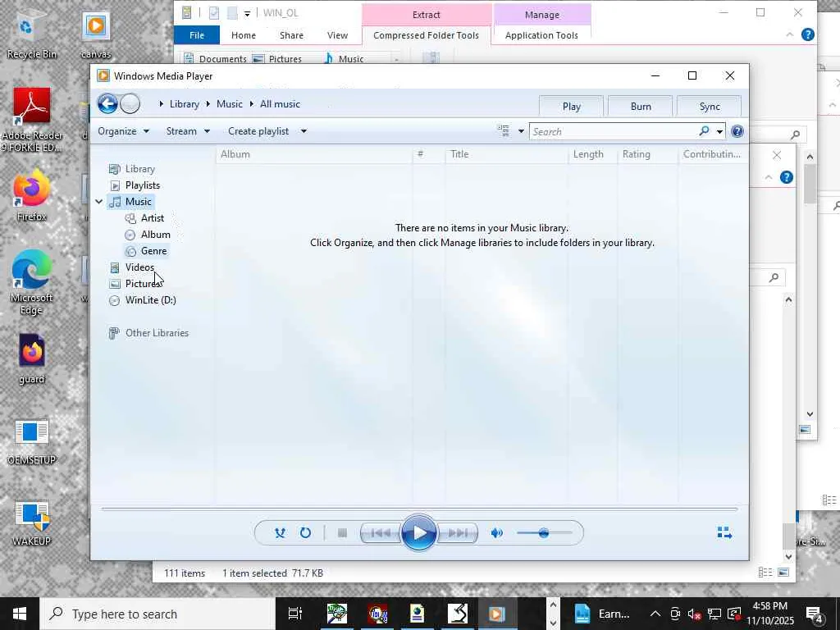
Task: Open Media Player help icon
Action: pos(737,131)
